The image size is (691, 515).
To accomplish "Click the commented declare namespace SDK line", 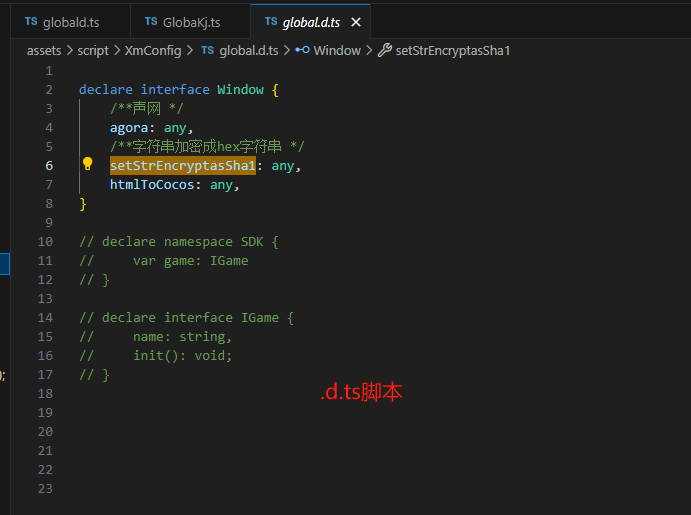I will (x=179, y=242).
